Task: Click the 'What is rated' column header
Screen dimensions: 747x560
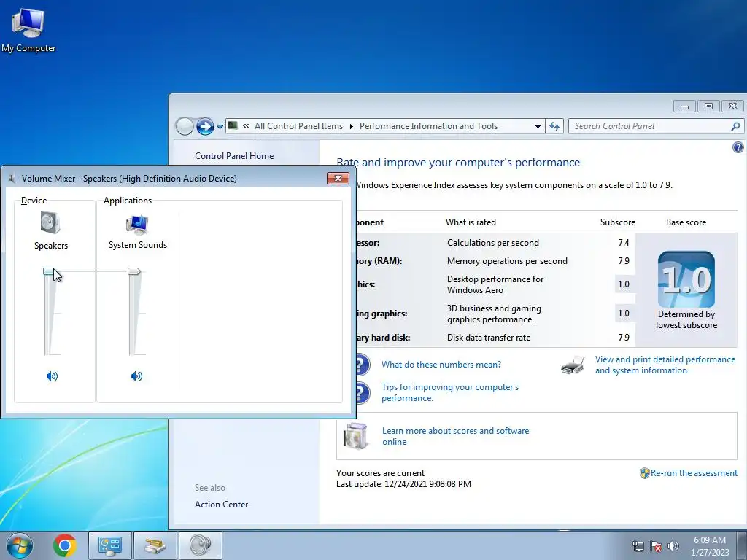Action: [471, 222]
